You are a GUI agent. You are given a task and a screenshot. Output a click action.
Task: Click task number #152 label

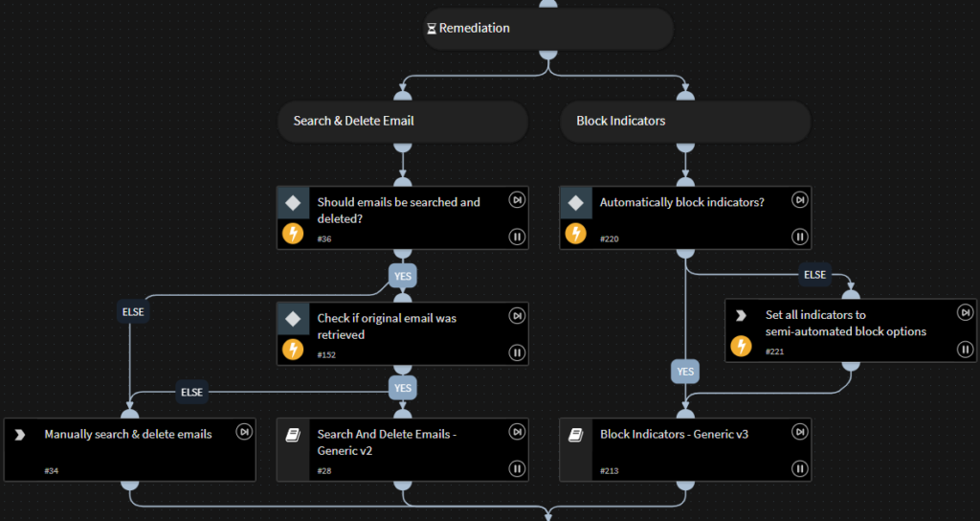pyautogui.click(x=326, y=355)
